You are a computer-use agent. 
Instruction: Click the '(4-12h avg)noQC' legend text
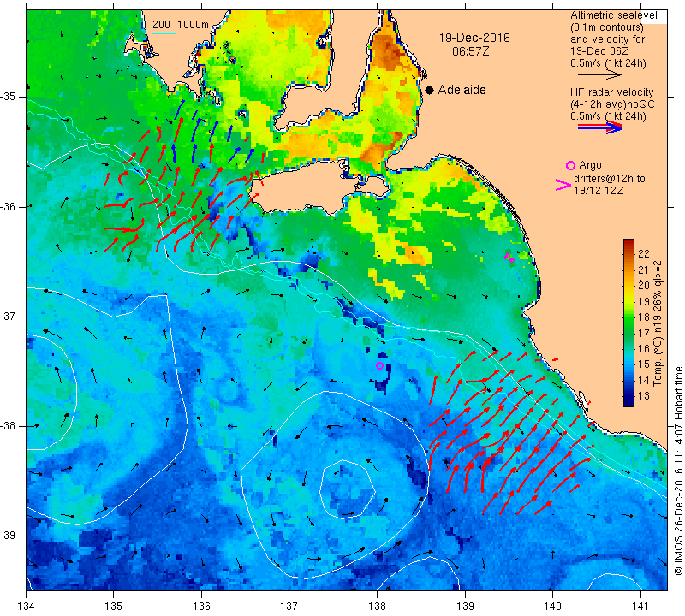coord(612,104)
